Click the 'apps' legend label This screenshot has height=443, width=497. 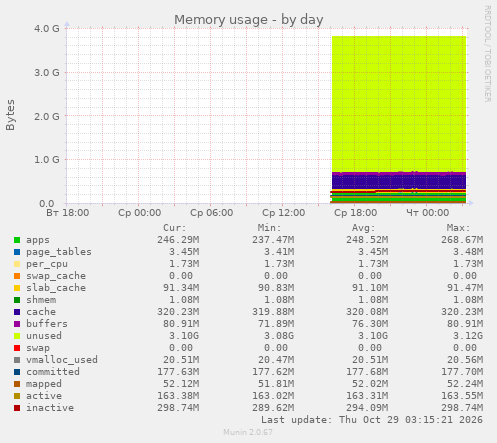[x=38, y=240]
